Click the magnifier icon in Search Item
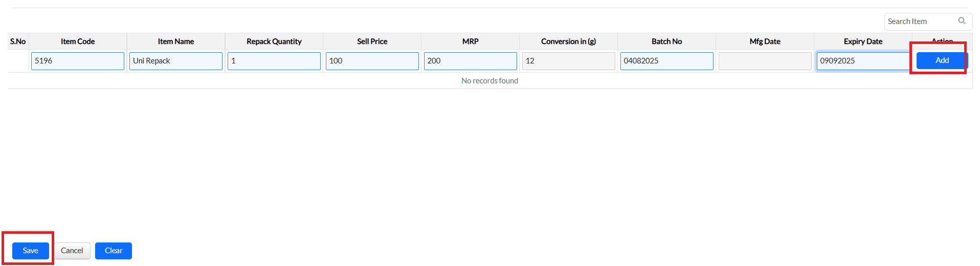This screenshot has width=980, height=266. (962, 21)
